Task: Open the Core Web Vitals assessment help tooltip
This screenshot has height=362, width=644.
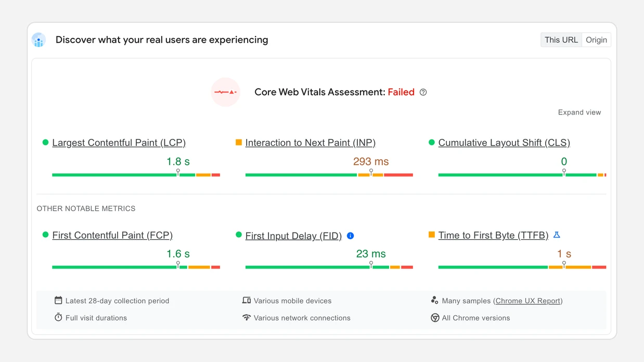Action: click(423, 92)
